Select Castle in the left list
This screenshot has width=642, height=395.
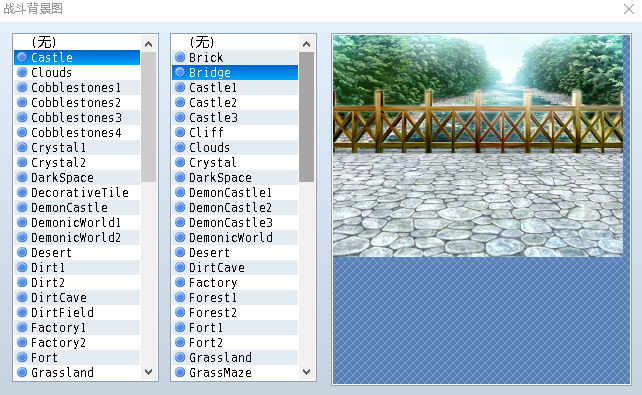coord(77,57)
